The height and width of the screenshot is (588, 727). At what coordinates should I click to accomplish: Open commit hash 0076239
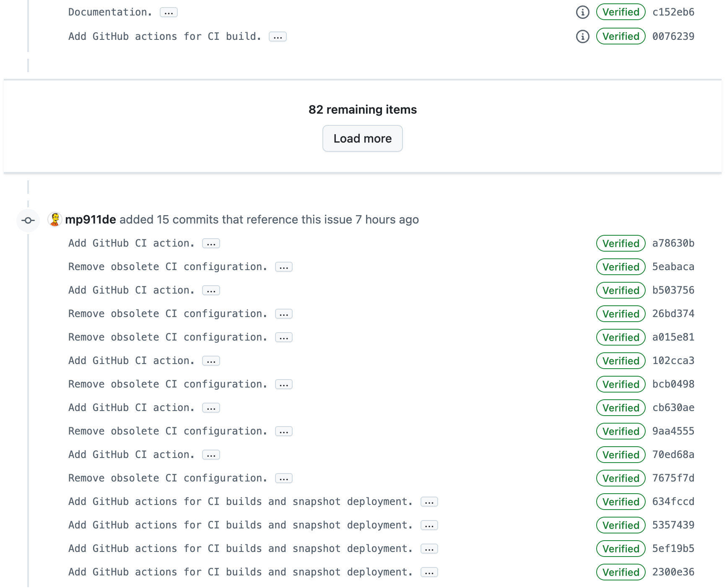click(x=673, y=36)
